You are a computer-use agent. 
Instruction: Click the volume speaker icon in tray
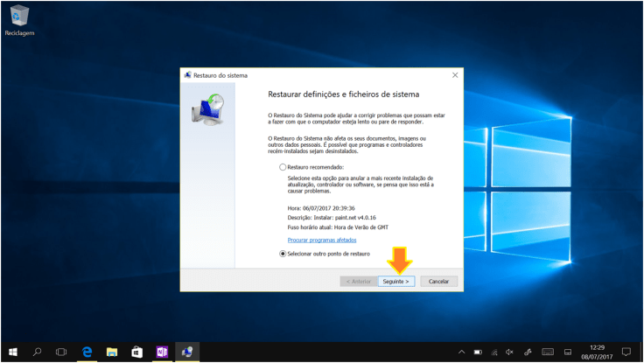click(510, 352)
